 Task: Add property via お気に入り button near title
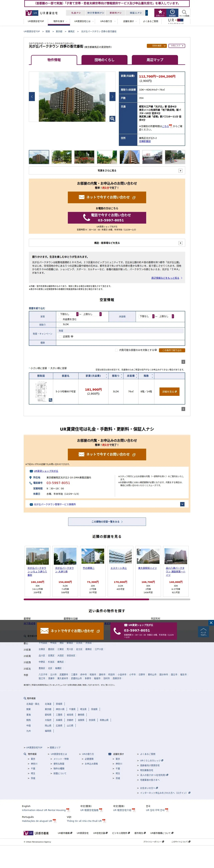tap(177, 46)
